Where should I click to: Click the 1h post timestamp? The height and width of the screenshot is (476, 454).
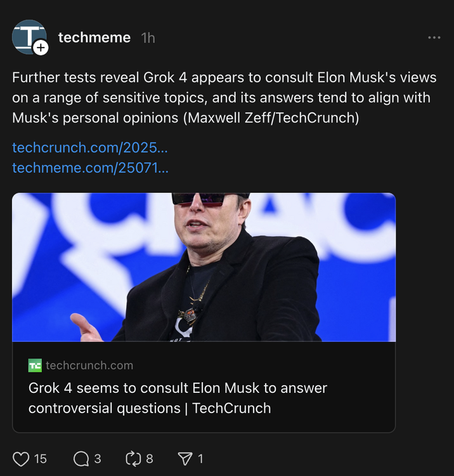pyautogui.click(x=148, y=38)
